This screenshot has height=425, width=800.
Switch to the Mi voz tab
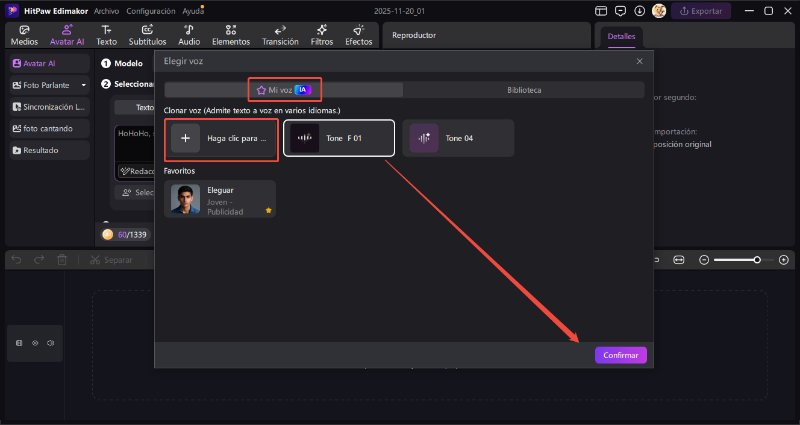284,90
